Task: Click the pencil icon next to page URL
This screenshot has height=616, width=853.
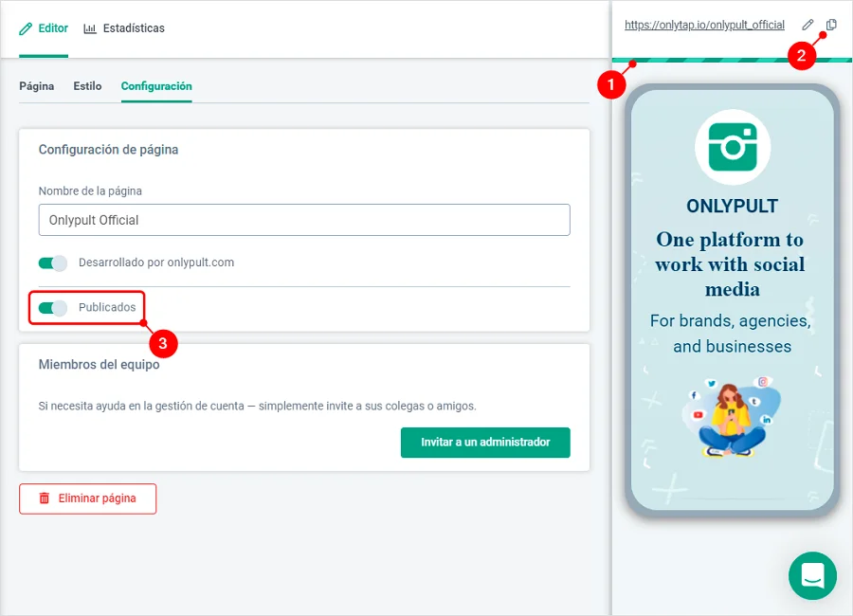Action: pyautogui.click(x=808, y=25)
